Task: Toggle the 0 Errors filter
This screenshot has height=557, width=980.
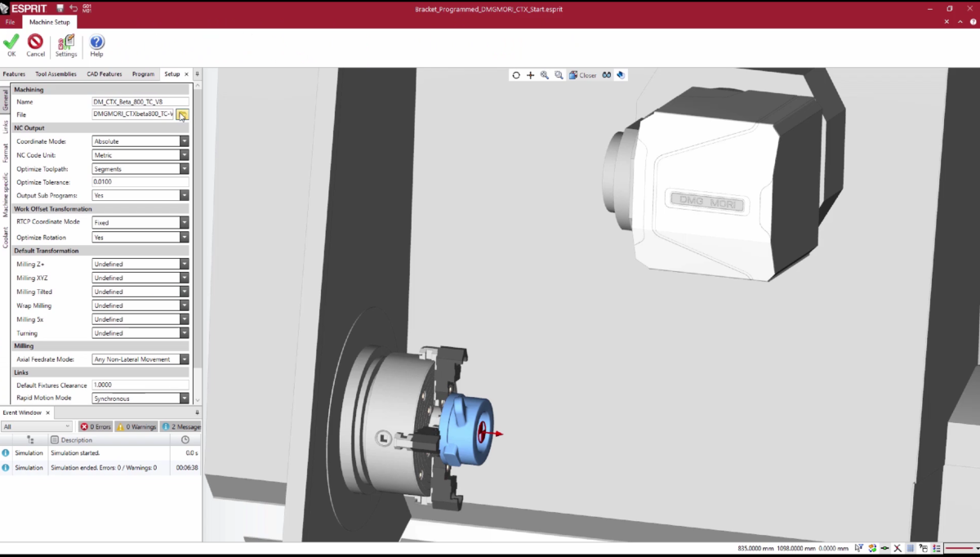Action: tap(96, 426)
